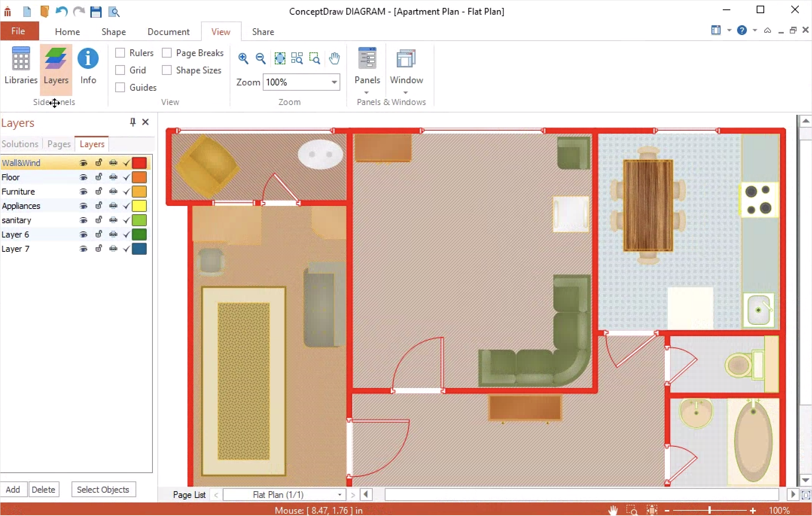Select the Hand pan tool
The width and height of the screenshot is (812, 516).
[x=334, y=58]
